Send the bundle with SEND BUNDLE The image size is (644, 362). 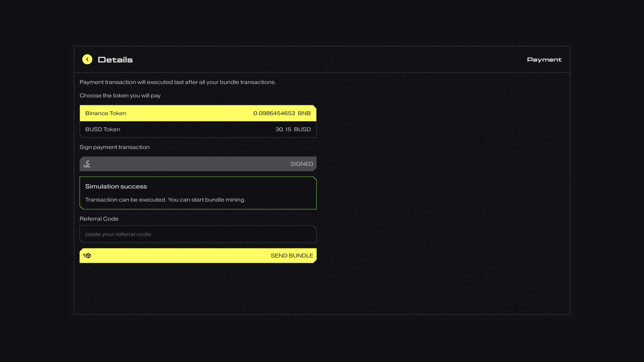pyautogui.click(x=198, y=256)
